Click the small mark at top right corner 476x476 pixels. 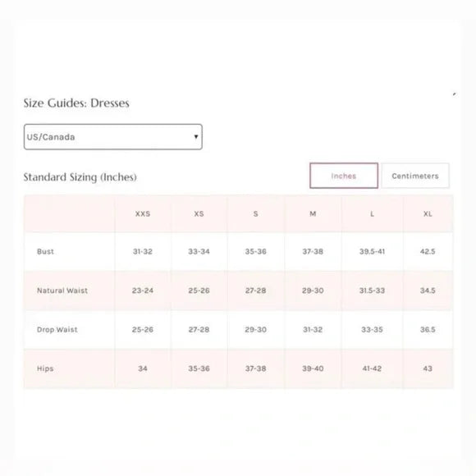point(454,94)
